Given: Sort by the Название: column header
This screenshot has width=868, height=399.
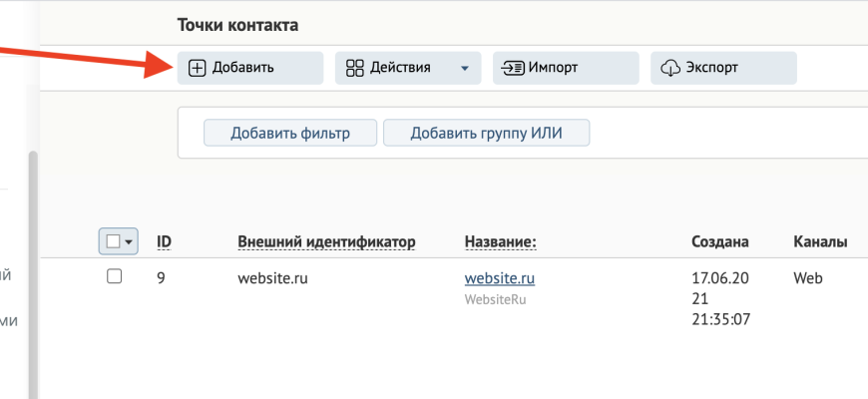Looking at the screenshot, I should click(x=501, y=241).
